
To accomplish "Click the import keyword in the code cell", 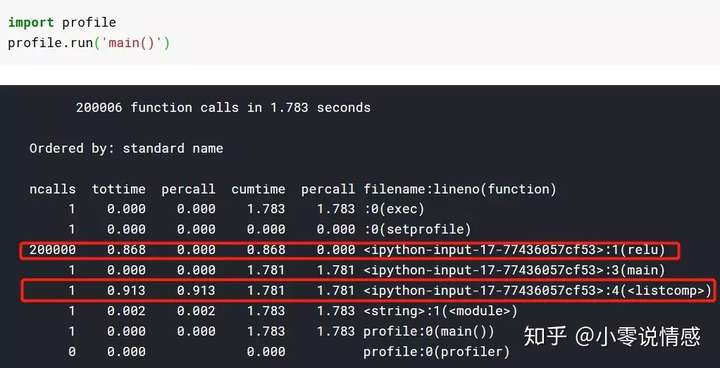I will (31, 23).
